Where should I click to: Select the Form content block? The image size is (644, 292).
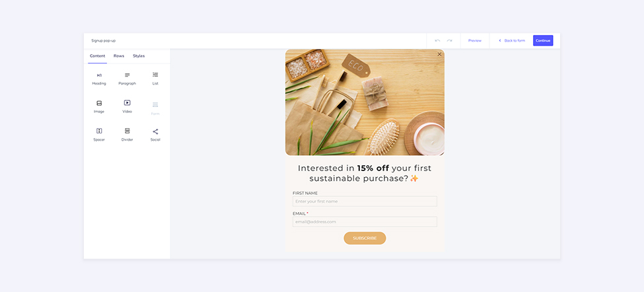155,109
